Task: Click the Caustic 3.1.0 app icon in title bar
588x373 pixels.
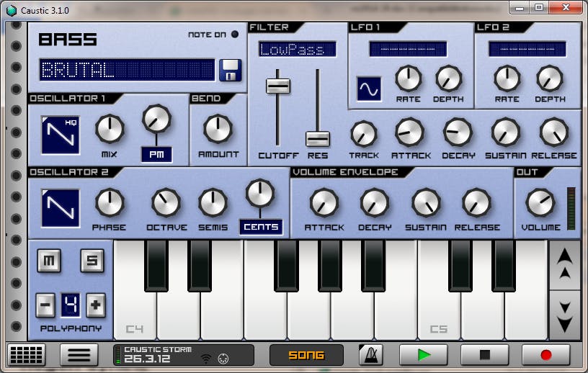Action: point(12,11)
